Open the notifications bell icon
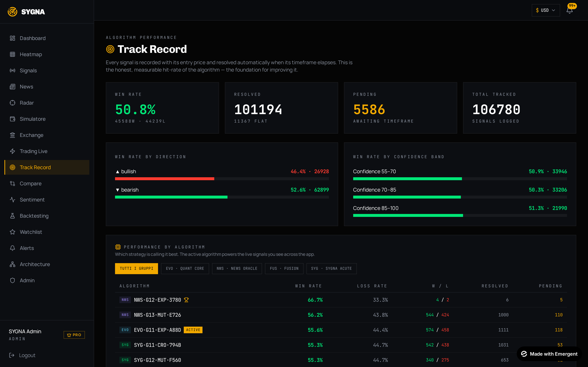The image size is (588, 367). coord(569,10)
